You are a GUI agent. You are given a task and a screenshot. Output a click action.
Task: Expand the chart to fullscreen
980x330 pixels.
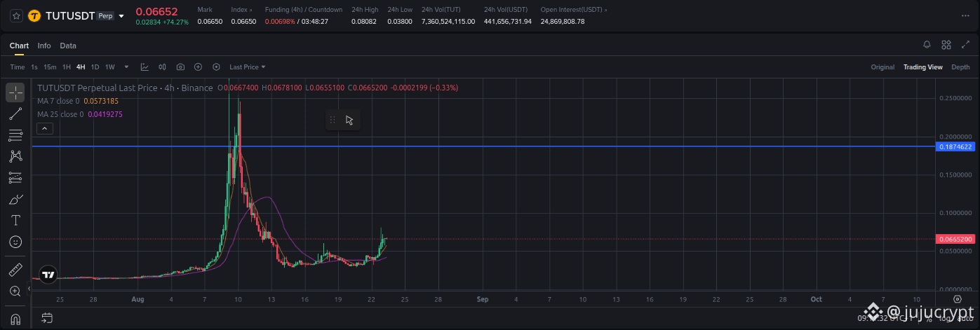(x=965, y=45)
